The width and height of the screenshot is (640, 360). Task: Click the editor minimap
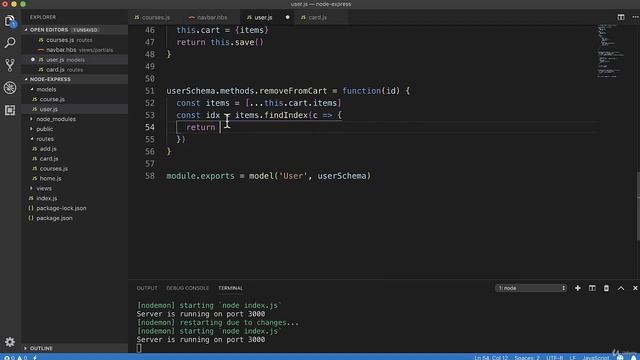[x=611, y=51]
